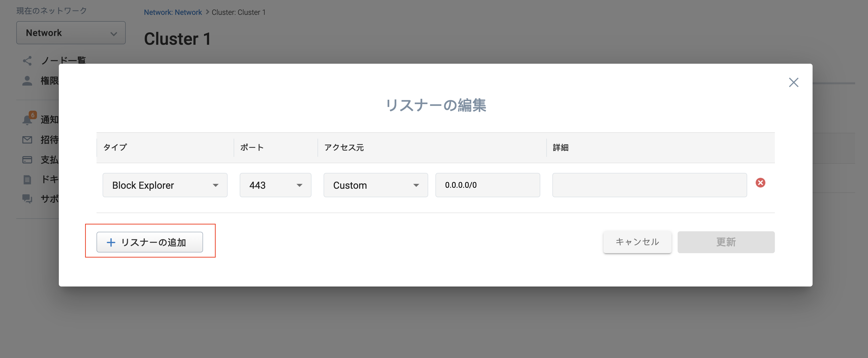Image resolution: width=868 pixels, height=358 pixels.
Task: Click the Cluster 1 page heading
Action: [x=177, y=39]
